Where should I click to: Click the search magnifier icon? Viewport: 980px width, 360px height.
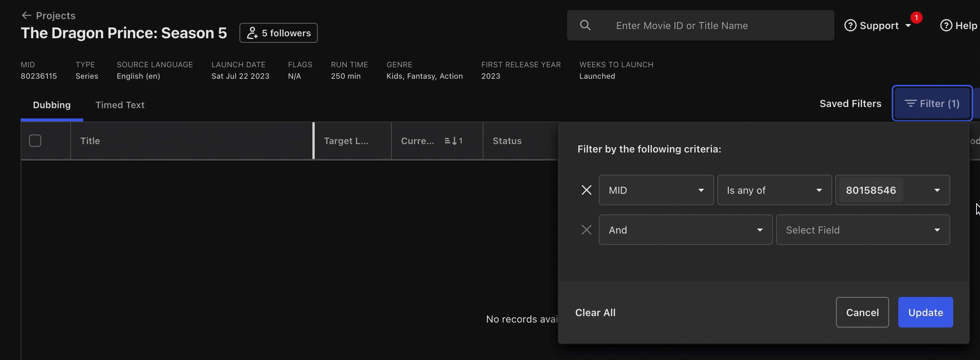tap(585, 25)
